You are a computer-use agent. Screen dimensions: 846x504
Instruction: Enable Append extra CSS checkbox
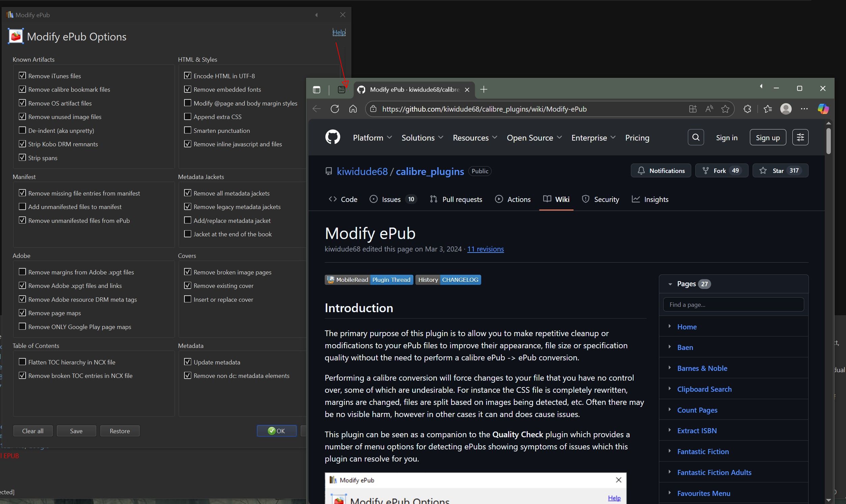(x=187, y=117)
